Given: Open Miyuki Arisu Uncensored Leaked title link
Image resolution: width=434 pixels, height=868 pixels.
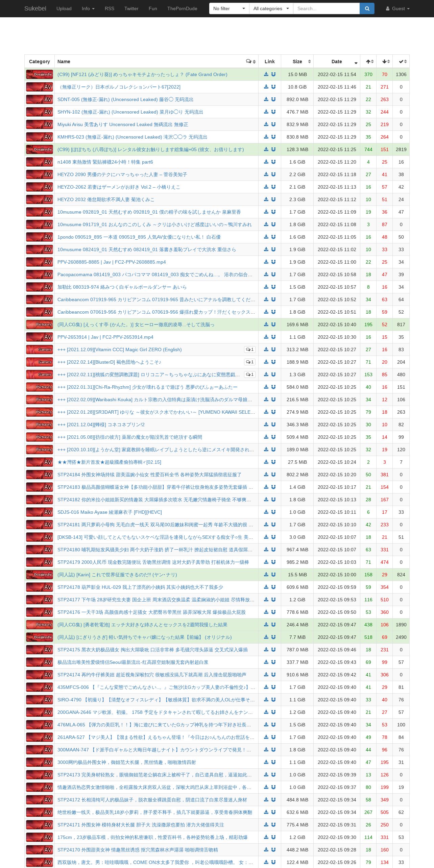Looking at the screenshot, I should tap(123, 124).
